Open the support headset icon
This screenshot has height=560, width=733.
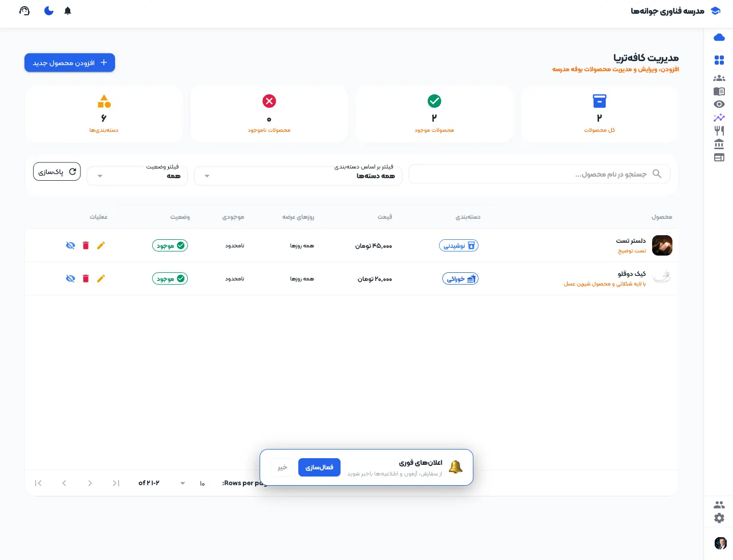point(24,11)
